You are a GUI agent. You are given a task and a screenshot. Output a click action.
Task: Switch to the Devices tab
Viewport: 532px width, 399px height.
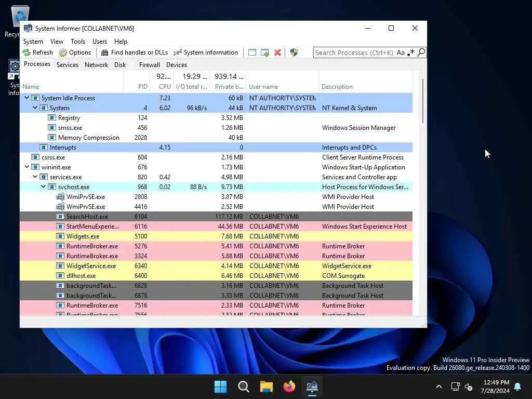click(177, 65)
